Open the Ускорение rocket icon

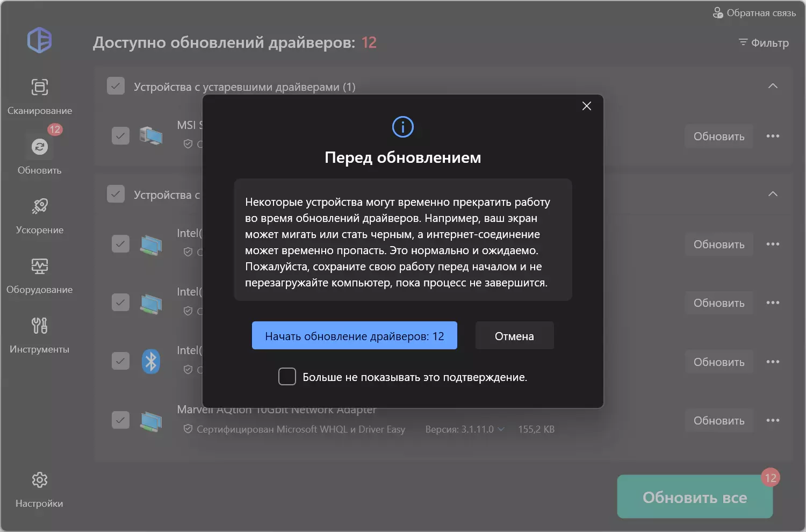39,206
